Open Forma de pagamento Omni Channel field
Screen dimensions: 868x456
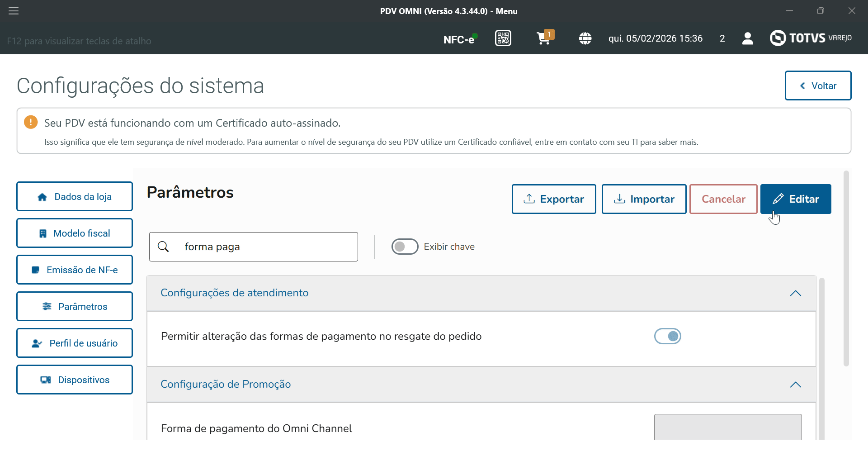tap(727, 427)
